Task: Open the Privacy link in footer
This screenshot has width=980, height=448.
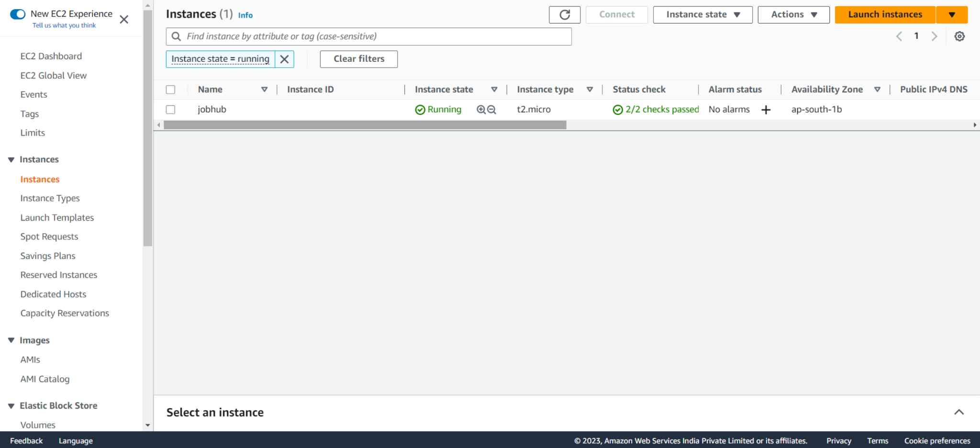Action: (x=839, y=441)
